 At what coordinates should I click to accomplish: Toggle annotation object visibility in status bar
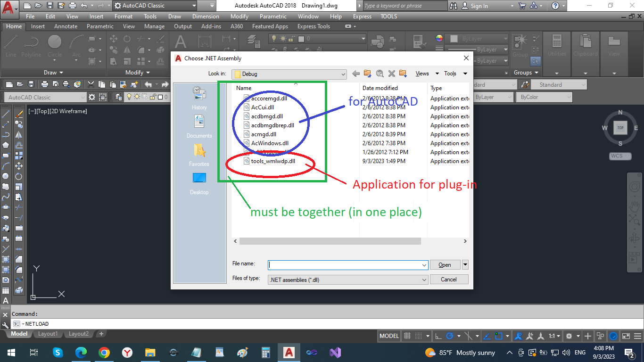point(519,336)
